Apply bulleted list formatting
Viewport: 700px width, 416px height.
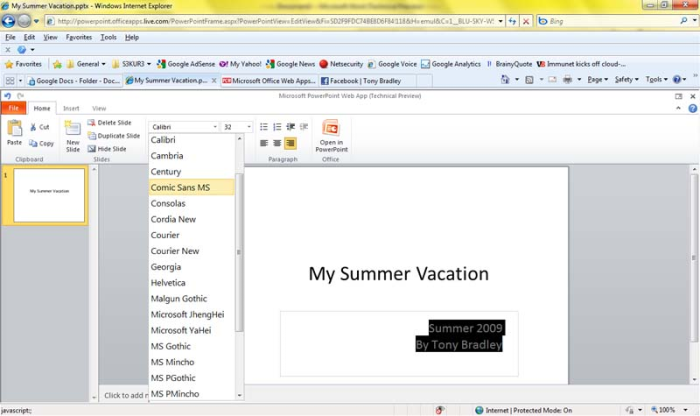tap(264, 127)
